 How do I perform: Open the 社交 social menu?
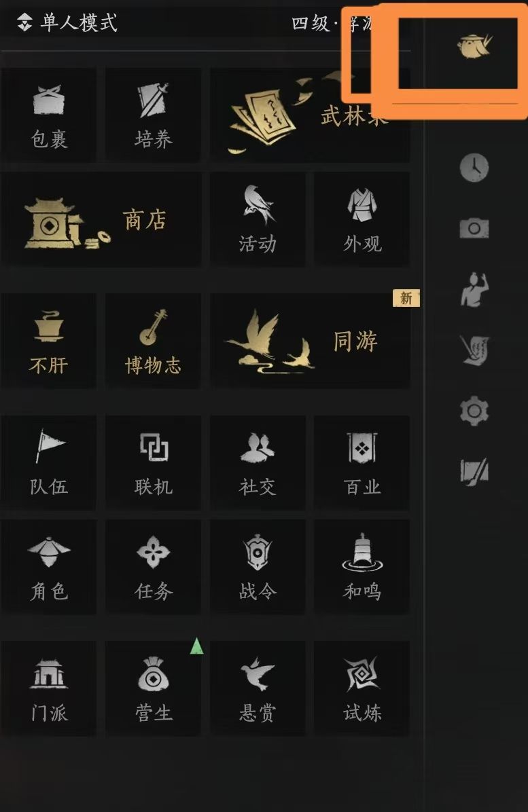[258, 462]
